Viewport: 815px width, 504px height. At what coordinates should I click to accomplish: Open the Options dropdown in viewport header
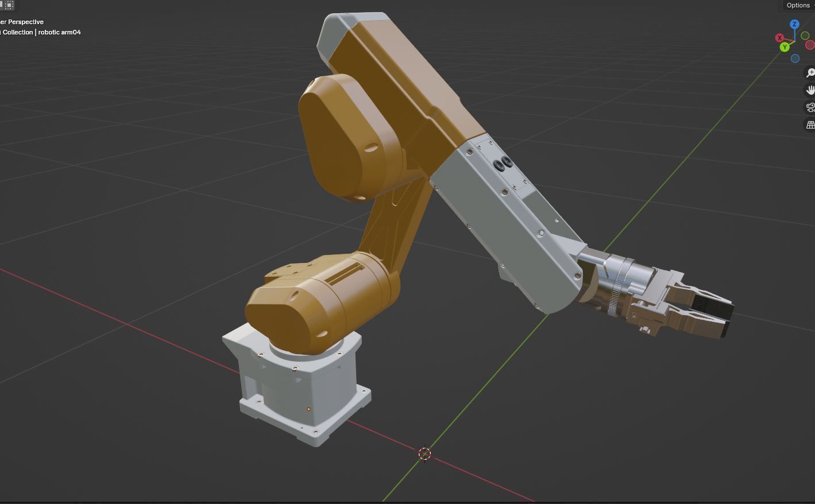(799, 5)
